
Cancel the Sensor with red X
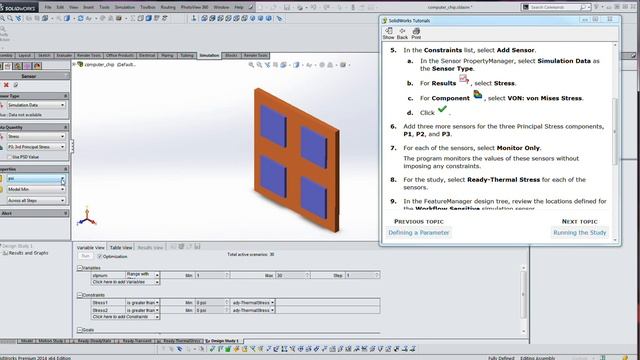[x=6, y=85]
